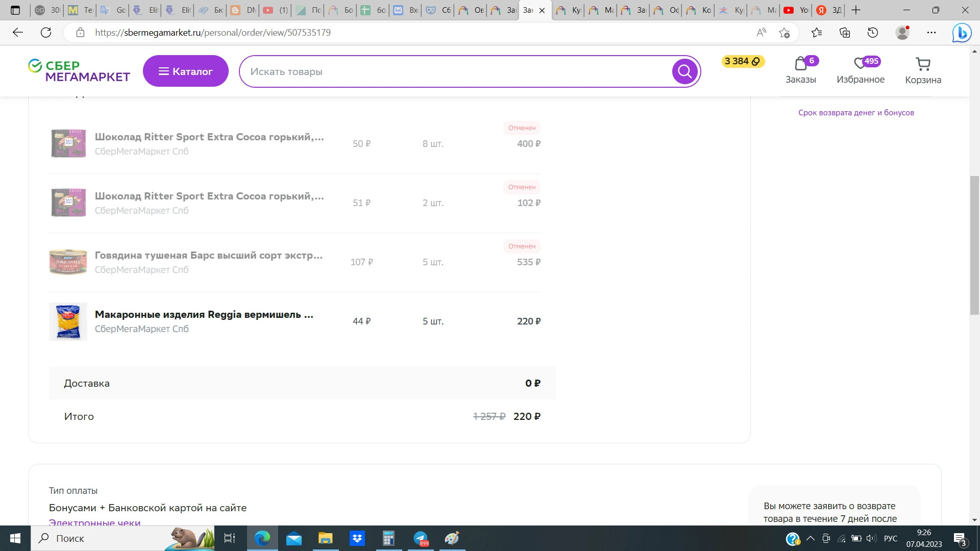Open the clock showing 9:26

(924, 538)
